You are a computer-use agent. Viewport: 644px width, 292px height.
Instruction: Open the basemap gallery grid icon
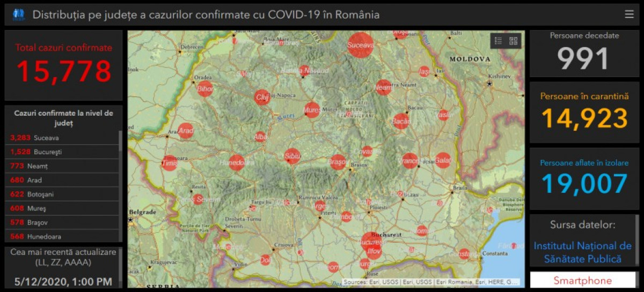pyautogui.click(x=514, y=41)
